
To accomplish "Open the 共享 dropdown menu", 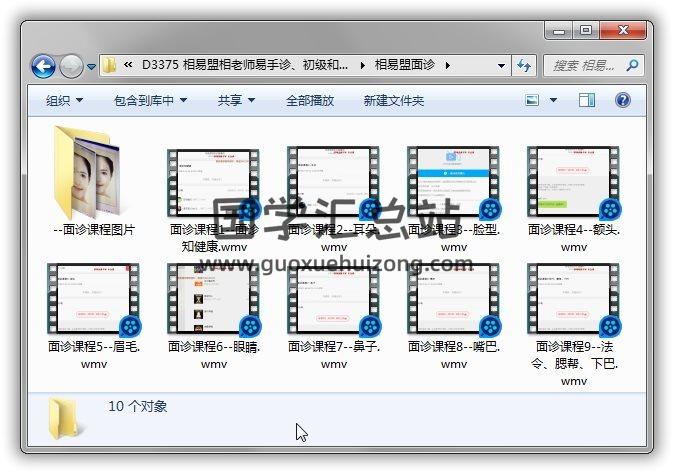I will click(236, 101).
